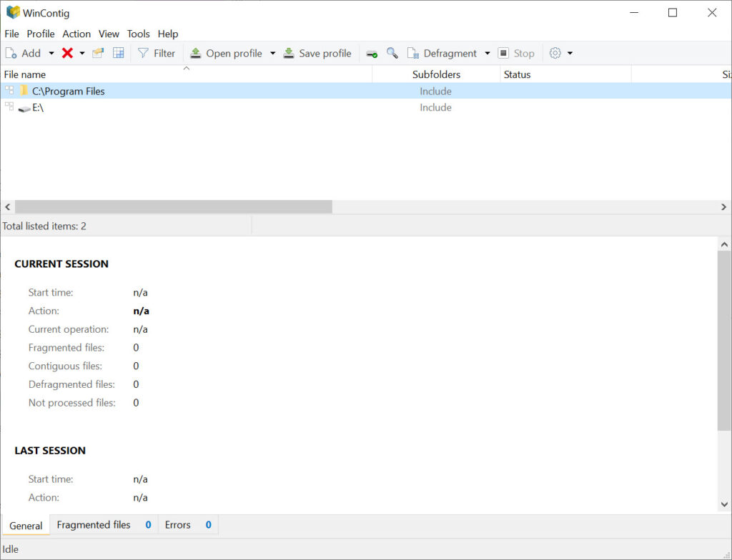732x560 pixels.
Task: Click the Open profile button
Action: coord(227,53)
